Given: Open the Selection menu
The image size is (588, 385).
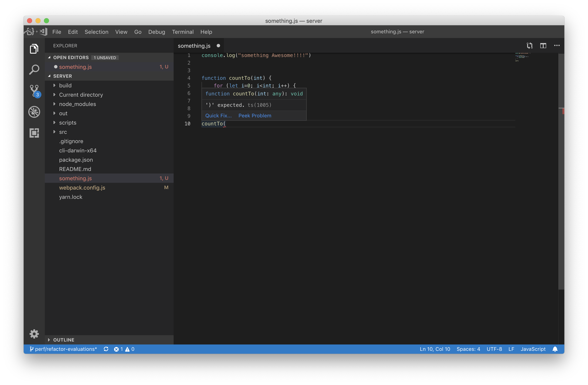Looking at the screenshot, I should (96, 32).
